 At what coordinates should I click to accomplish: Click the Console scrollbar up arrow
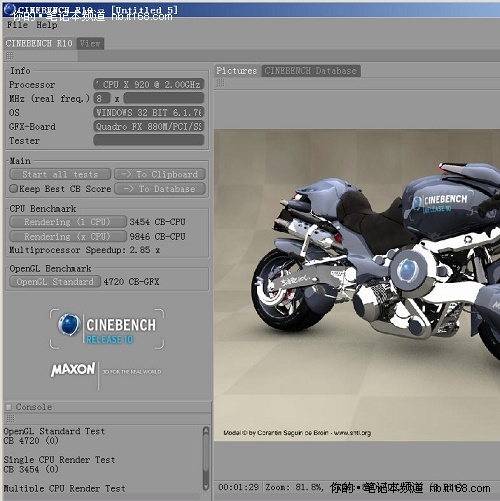[206, 430]
